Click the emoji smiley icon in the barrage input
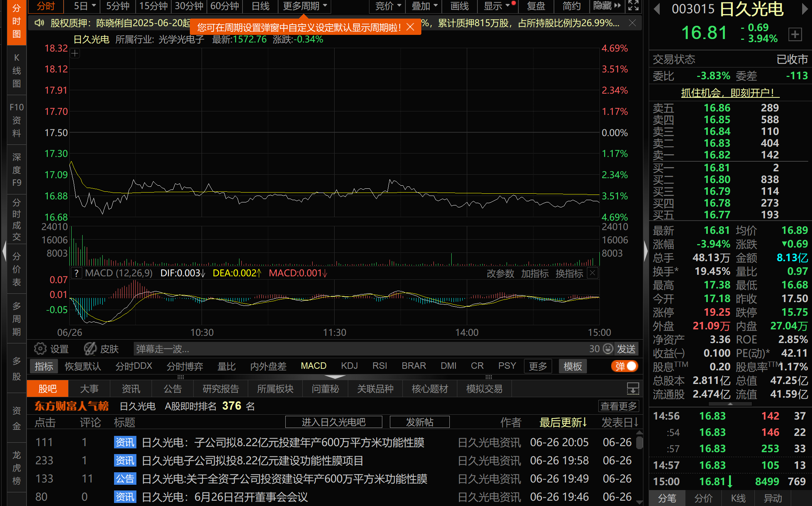The width and height of the screenshot is (812, 506). pyautogui.click(x=608, y=349)
